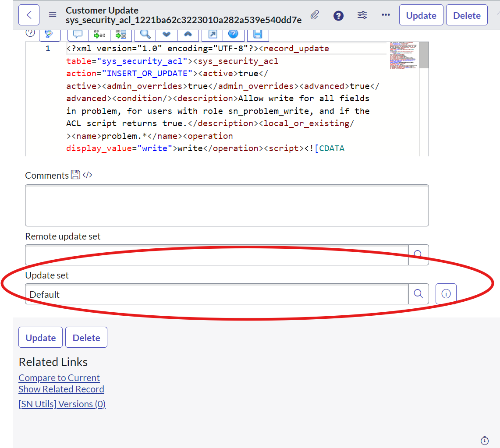500x448 pixels.
Task: Click the search magnifier in the XML editor toolbar
Action: click(145, 35)
